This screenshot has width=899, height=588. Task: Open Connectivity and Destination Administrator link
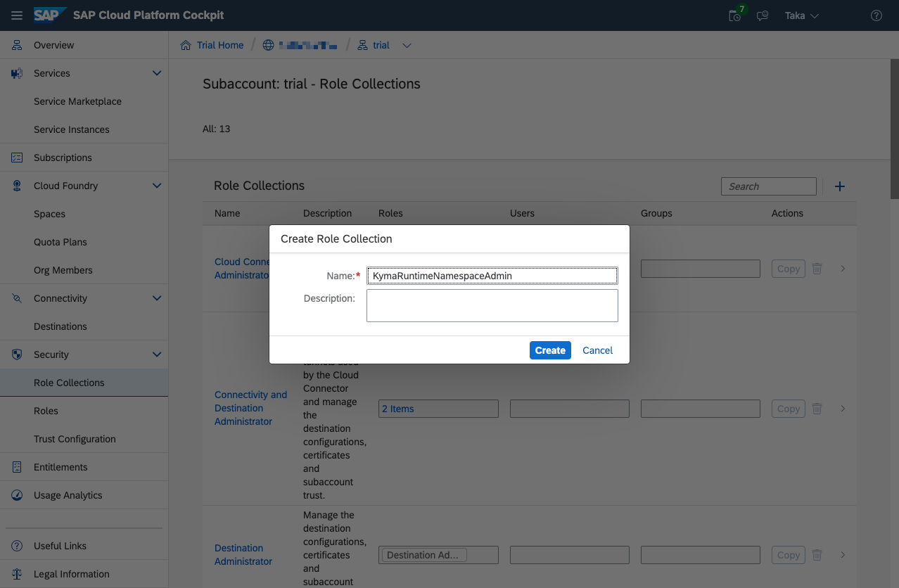(x=250, y=408)
